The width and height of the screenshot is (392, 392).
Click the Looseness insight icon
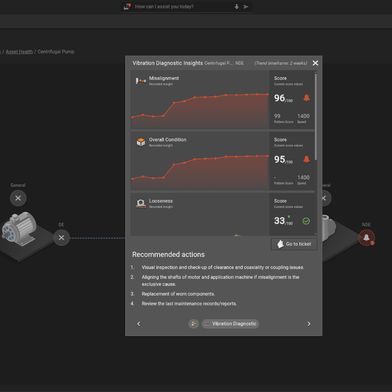pos(141,203)
